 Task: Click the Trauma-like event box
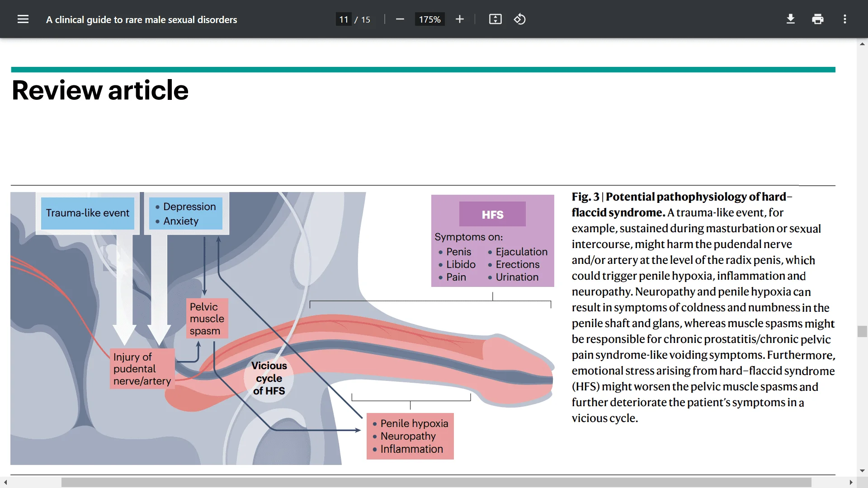click(88, 213)
